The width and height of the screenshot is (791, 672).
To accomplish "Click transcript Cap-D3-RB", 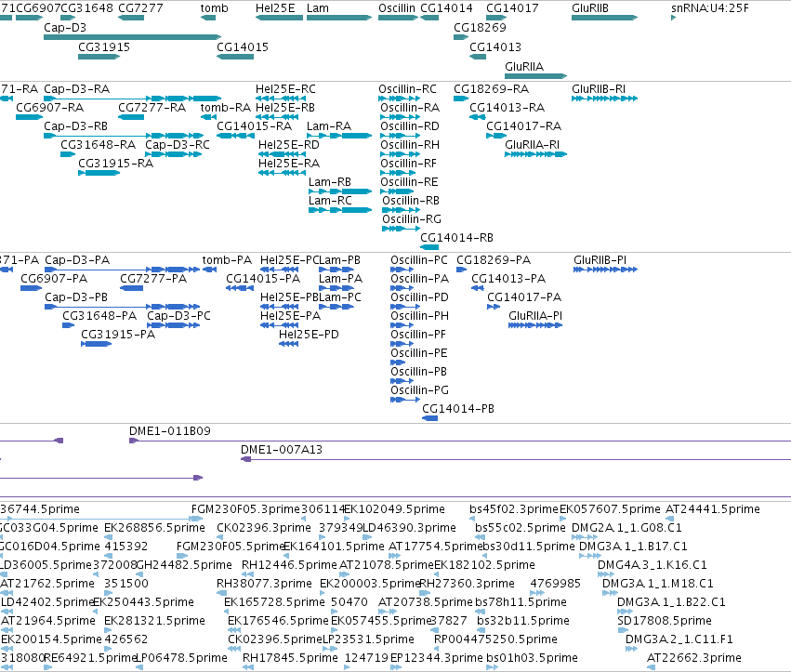I will pos(124,136).
